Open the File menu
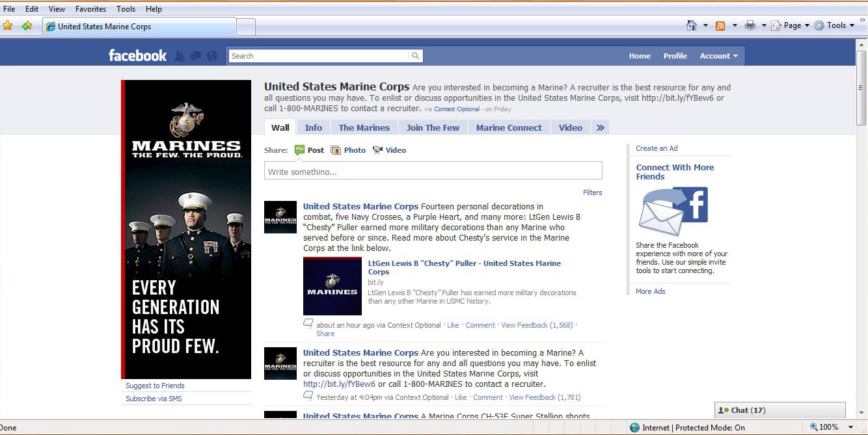Image resolution: width=868 pixels, height=435 pixels. point(9,9)
